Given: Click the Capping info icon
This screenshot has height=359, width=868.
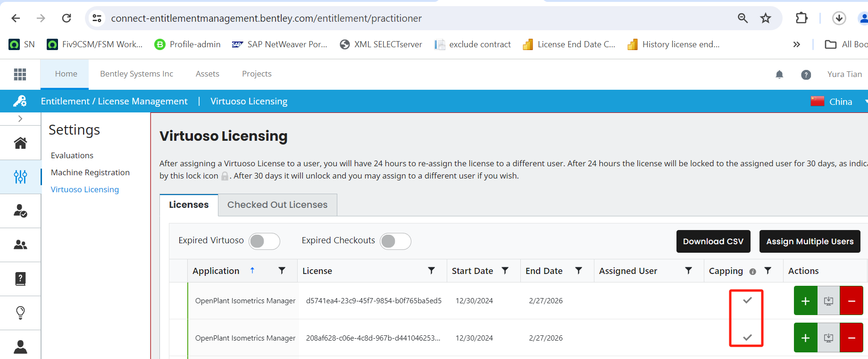Looking at the screenshot, I should coord(752,272).
